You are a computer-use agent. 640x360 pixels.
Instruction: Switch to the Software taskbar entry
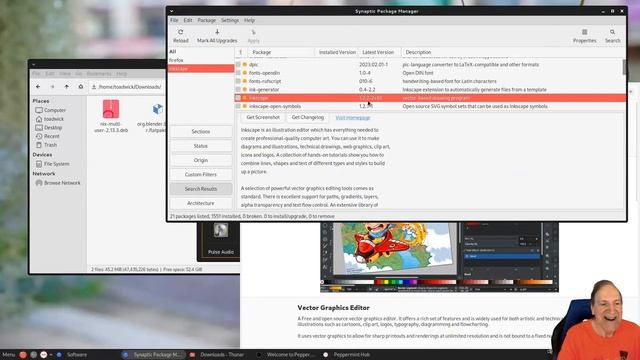tap(72, 355)
